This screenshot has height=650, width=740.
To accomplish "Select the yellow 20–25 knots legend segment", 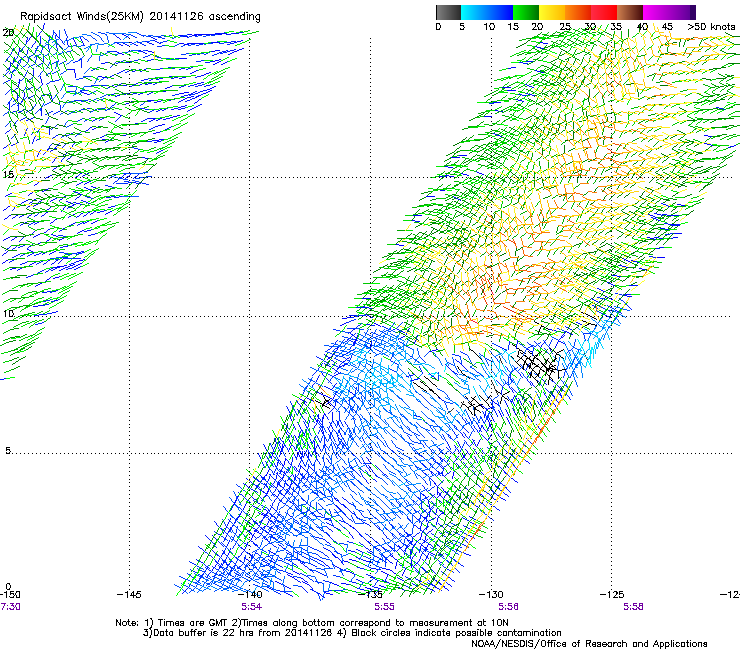I will pos(552,12).
